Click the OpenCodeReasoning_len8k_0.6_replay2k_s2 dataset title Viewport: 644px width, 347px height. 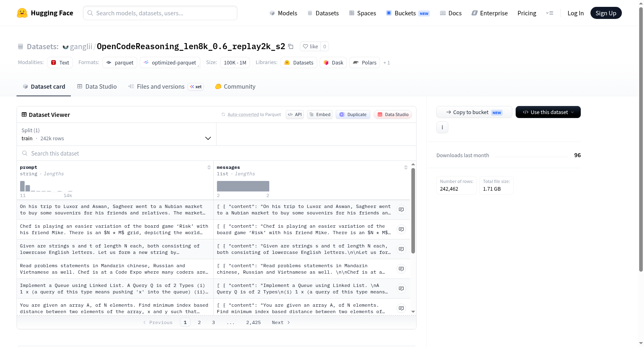[191, 46]
